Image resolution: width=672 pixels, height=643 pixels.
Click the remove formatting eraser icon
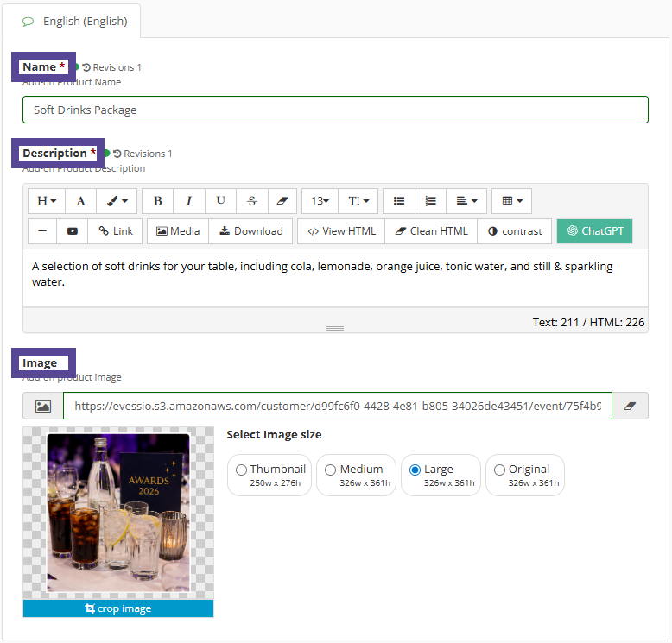(x=282, y=201)
